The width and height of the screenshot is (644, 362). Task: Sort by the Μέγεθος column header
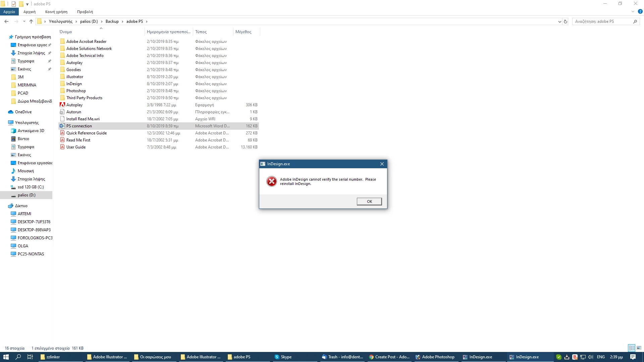243,32
